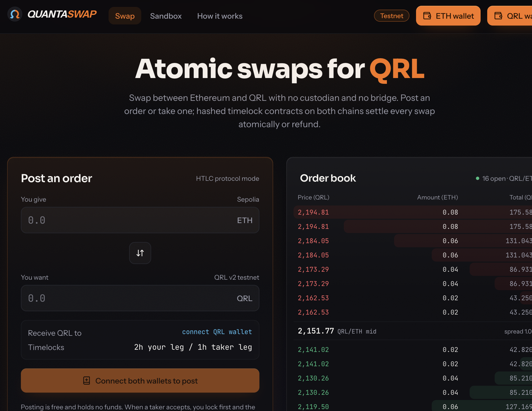Select the timelocks value 2h your leg / 1h taker leg
This screenshot has width=532, height=411.
coord(193,347)
